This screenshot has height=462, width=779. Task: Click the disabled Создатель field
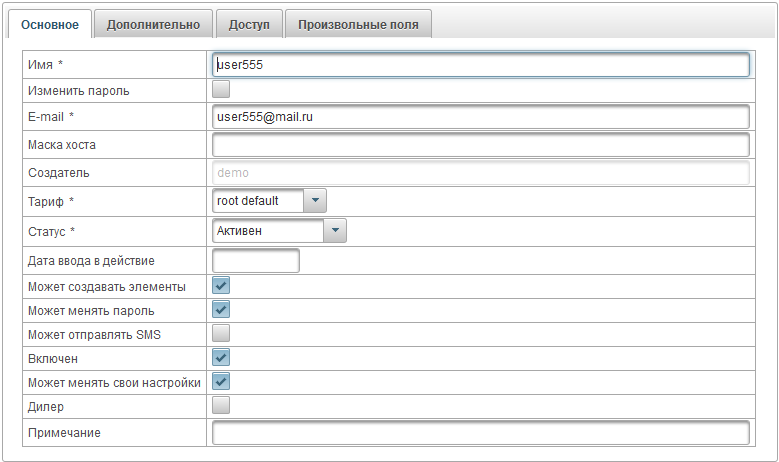[x=480, y=173]
